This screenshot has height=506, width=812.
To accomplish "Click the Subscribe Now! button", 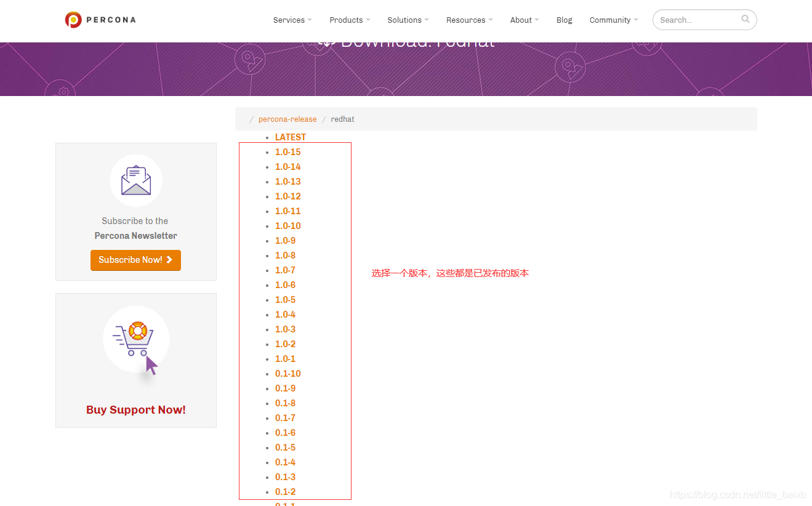I will 135,260.
